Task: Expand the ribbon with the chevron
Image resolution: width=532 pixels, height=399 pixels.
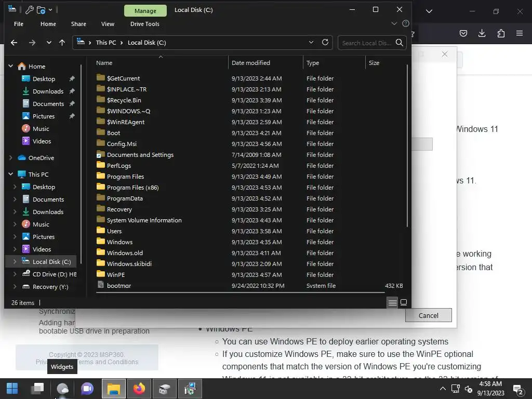Action: (x=394, y=23)
